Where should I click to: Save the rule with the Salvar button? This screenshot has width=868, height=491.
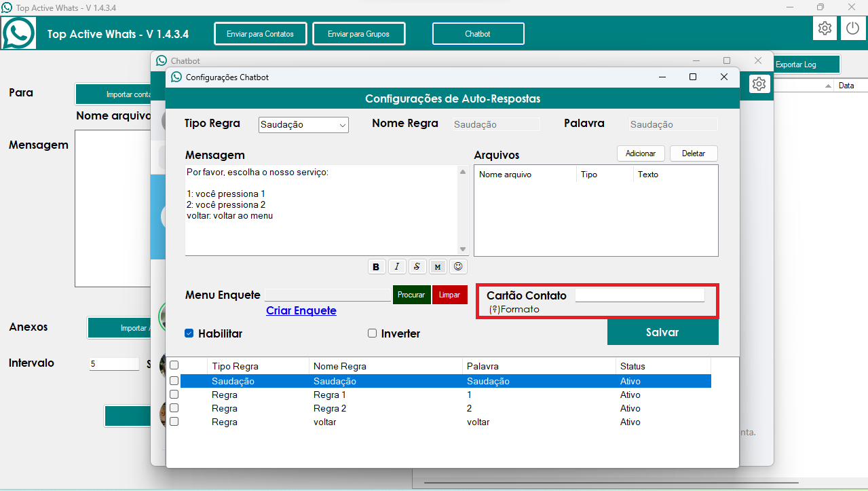[662, 332]
